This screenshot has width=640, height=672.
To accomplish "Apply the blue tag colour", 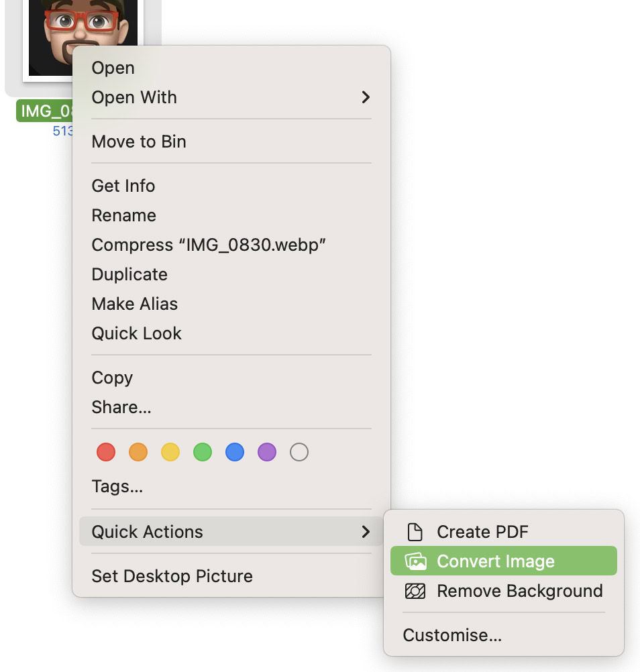I will pyautogui.click(x=235, y=453).
